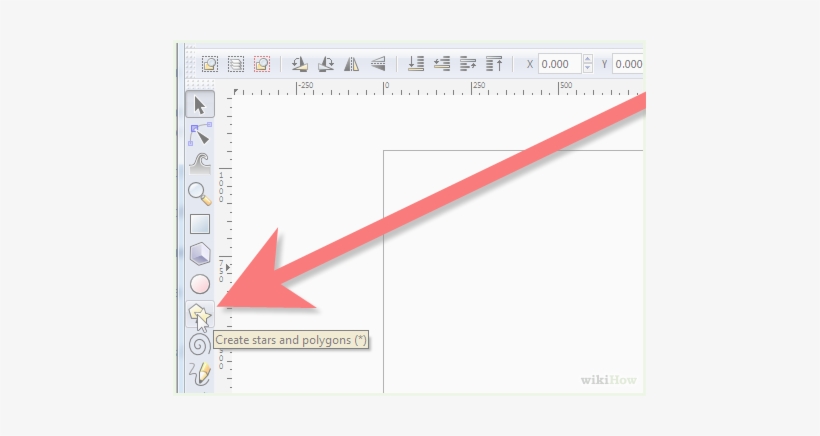
Task: Activate the 3D Box tool
Action: [200, 254]
